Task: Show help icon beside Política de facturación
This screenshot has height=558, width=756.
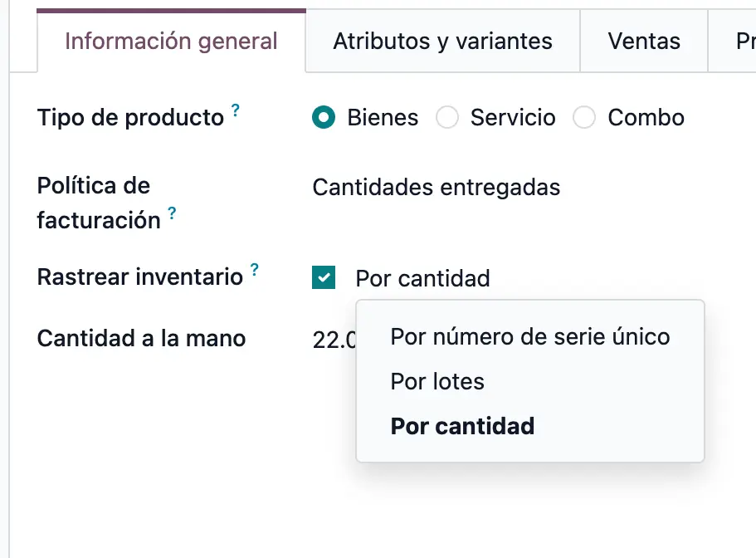Action: (x=172, y=213)
